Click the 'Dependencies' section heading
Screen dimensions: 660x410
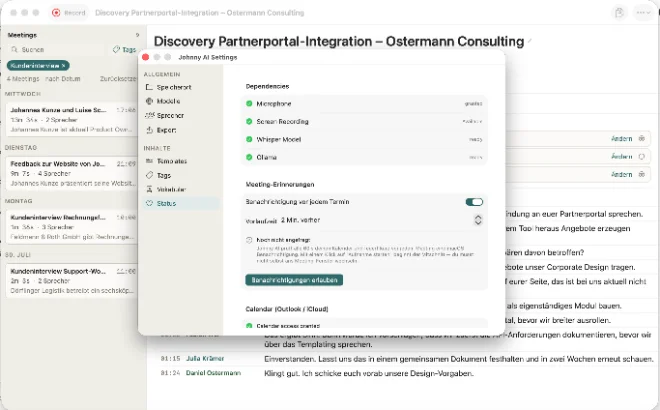267,86
